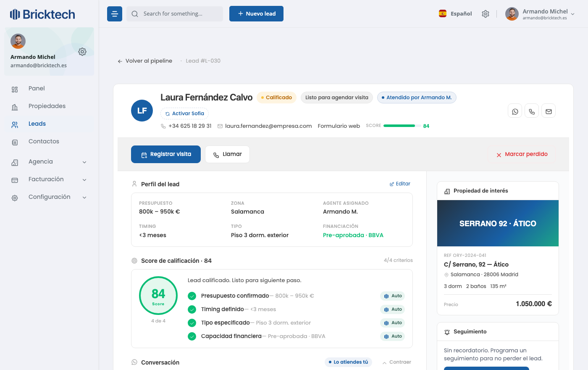The height and width of the screenshot is (370, 588).
Task: Click the Llamar button
Action: [x=227, y=154]
